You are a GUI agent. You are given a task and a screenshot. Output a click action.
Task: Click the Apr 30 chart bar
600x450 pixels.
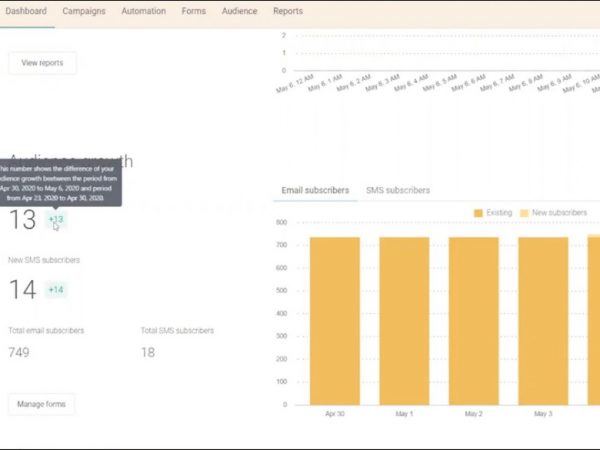(x=335, y=320)
